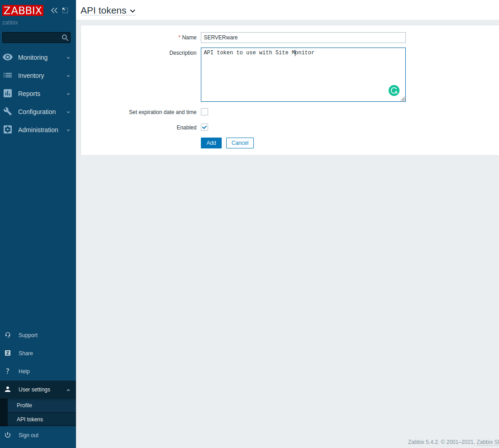Viewport: 499px width, 448px height.
Task: Open Reports via its bar-chart icon
Action: point(7,94)
